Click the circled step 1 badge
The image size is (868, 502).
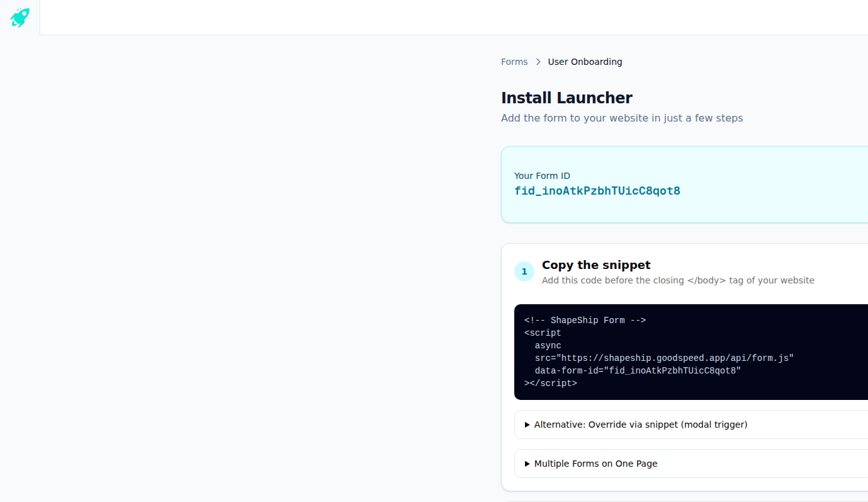click(x=524, y=271)
